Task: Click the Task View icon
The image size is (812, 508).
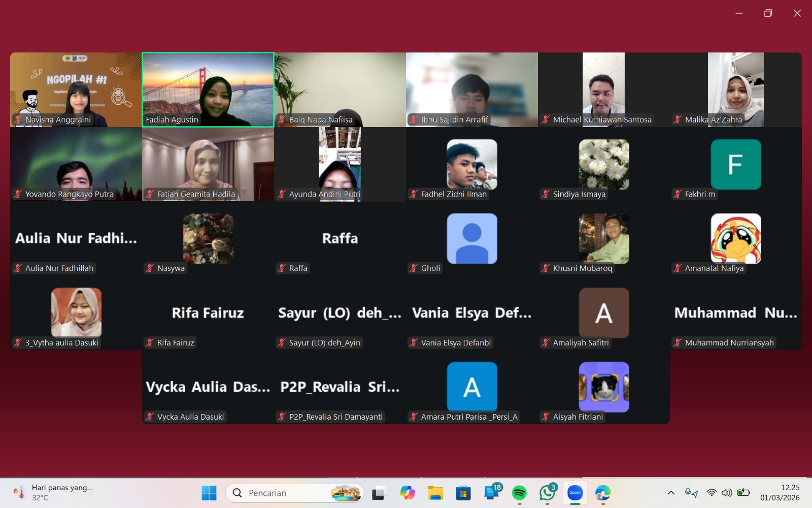Action: click(x=379, y=493)
